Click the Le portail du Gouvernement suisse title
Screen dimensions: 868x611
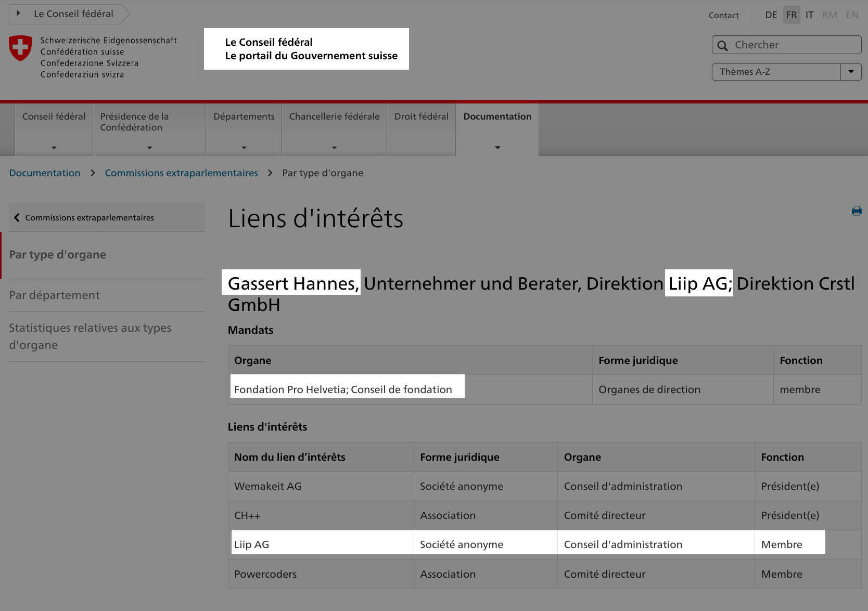[311, 56]
